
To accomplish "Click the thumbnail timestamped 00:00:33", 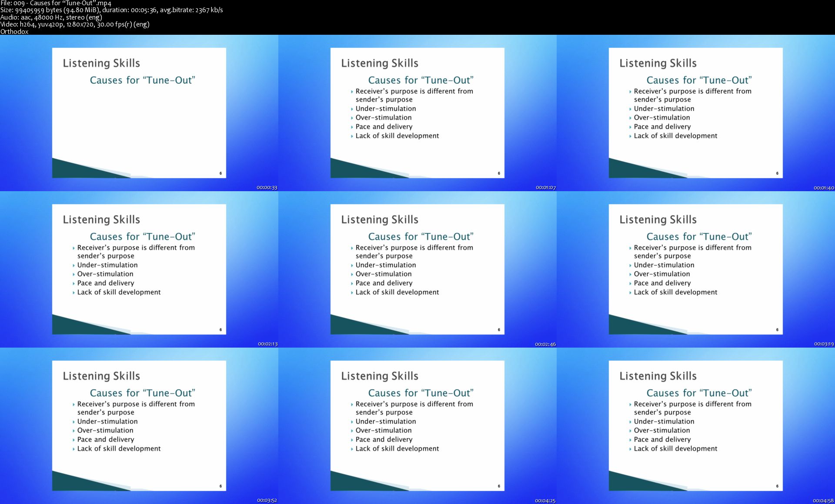I will pos(139,113).
